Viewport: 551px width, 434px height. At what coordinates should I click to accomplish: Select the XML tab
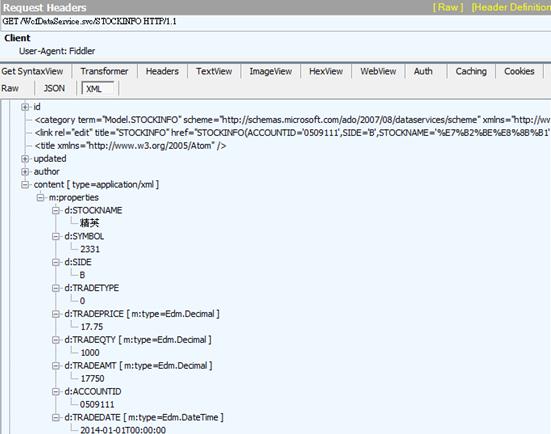pos(98,89)
